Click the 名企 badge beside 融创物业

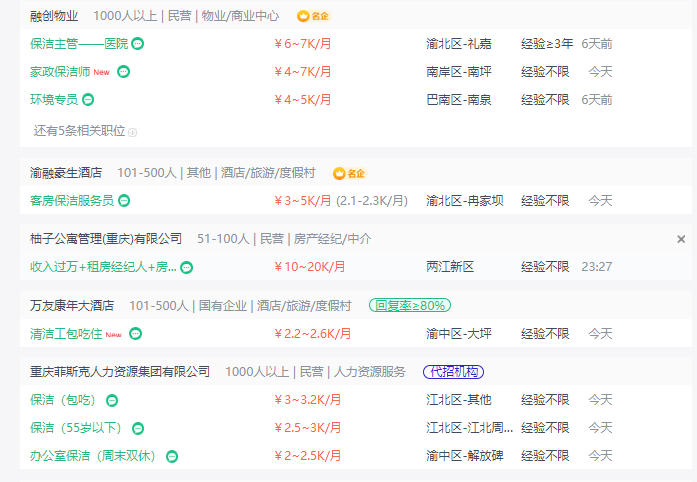(313, 16)
